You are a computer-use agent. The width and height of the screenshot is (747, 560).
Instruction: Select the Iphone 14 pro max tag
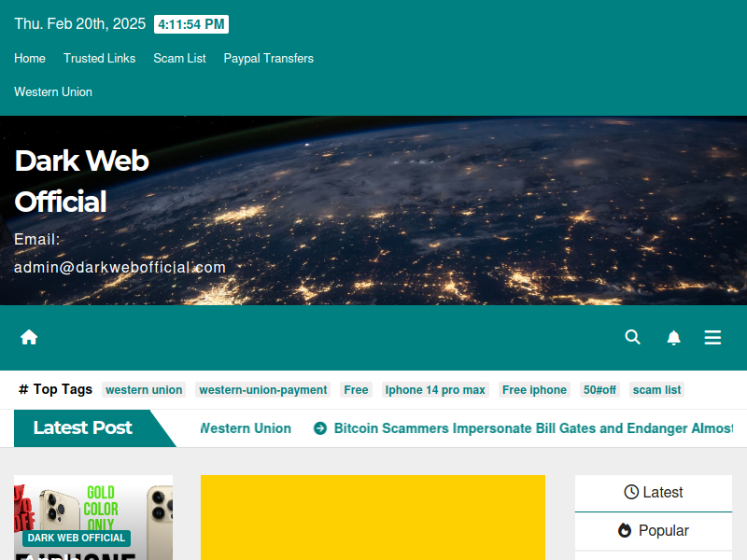(x=435, y=390)
